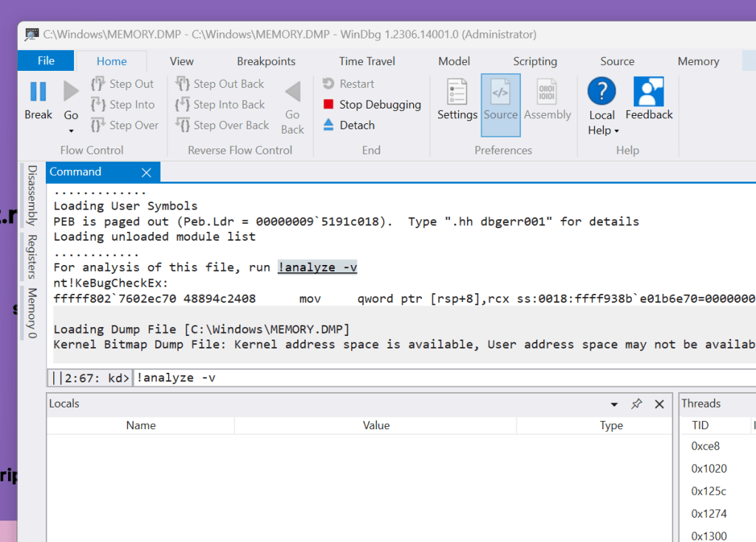Select the View ribbon tab
The image size is (756, 542).
coord(181,61)
